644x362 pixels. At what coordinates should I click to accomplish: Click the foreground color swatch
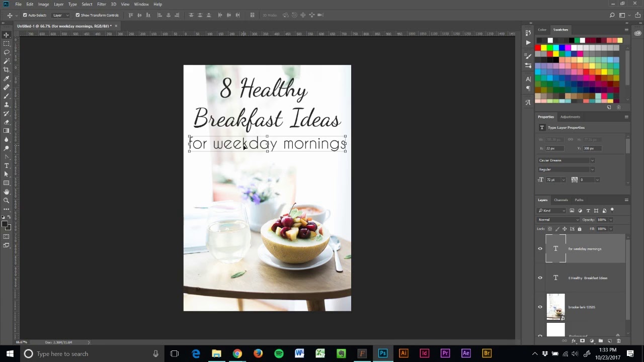(x=5, y=224)
